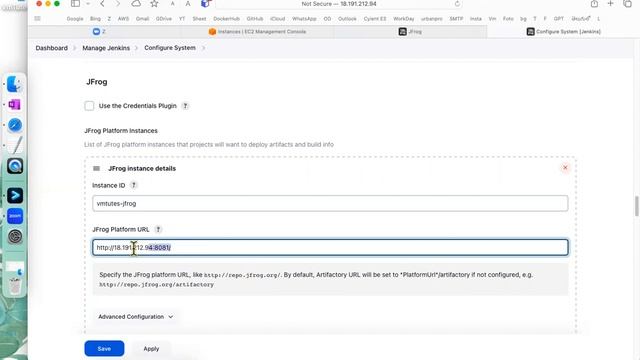
Task: Open help for JFrog Platform URL
Action: click(x=158, y=229)
